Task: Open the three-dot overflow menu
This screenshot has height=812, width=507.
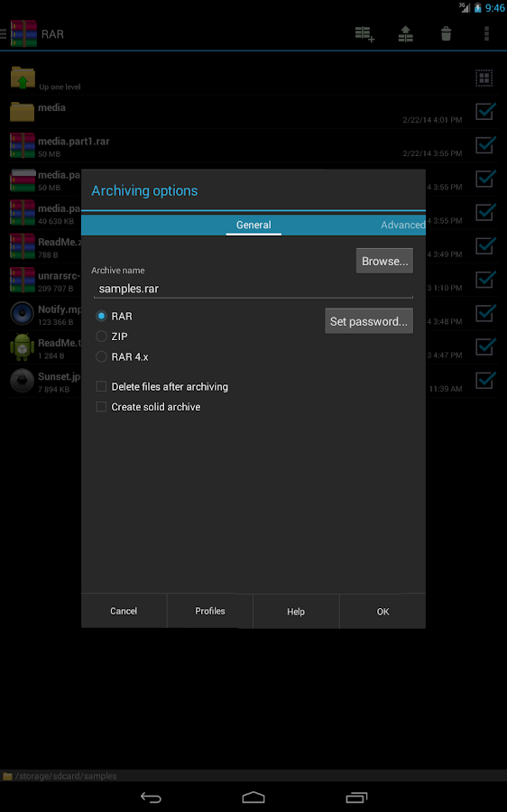Action: click(486, 34)
